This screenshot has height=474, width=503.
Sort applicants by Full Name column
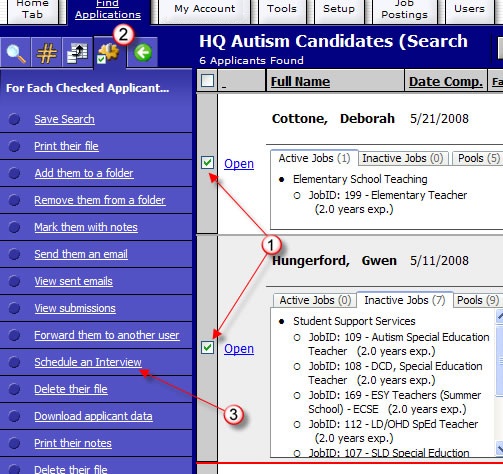click(x=300, y=82)
